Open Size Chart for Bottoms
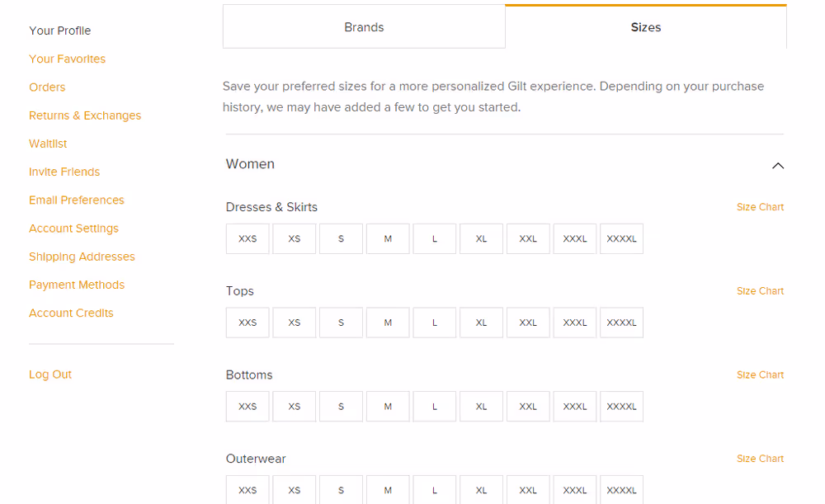825x504 pixels. (761, 375)
